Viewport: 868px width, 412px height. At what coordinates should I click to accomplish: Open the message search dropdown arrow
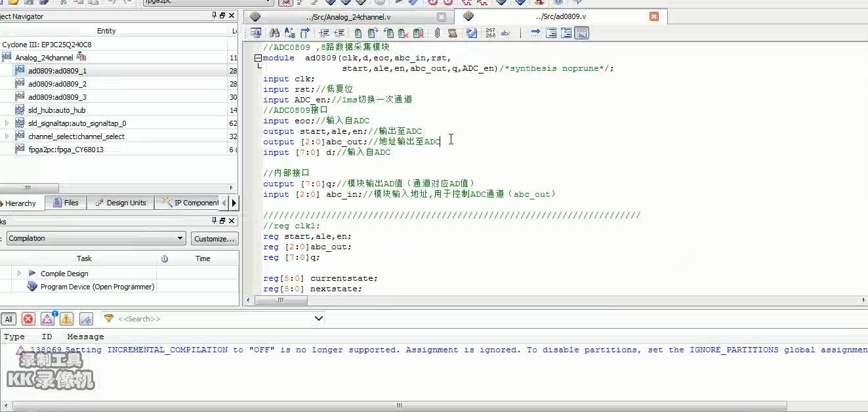click(x=319, y=318)
